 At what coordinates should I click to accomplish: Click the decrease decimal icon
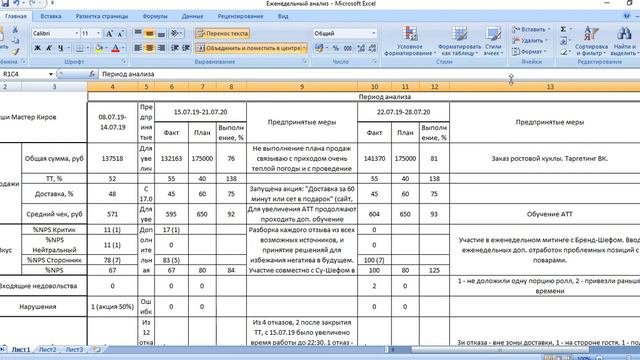click(372, 48)
